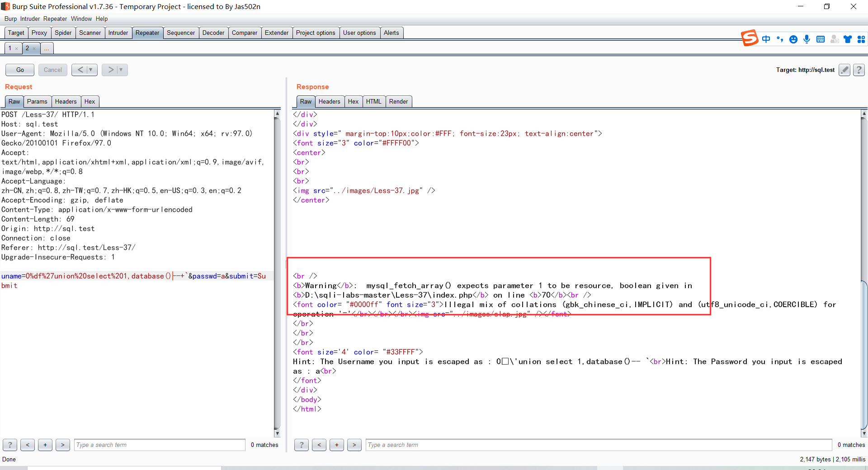
Task: Open response search options via its question mark
Action: click(302, 445)
